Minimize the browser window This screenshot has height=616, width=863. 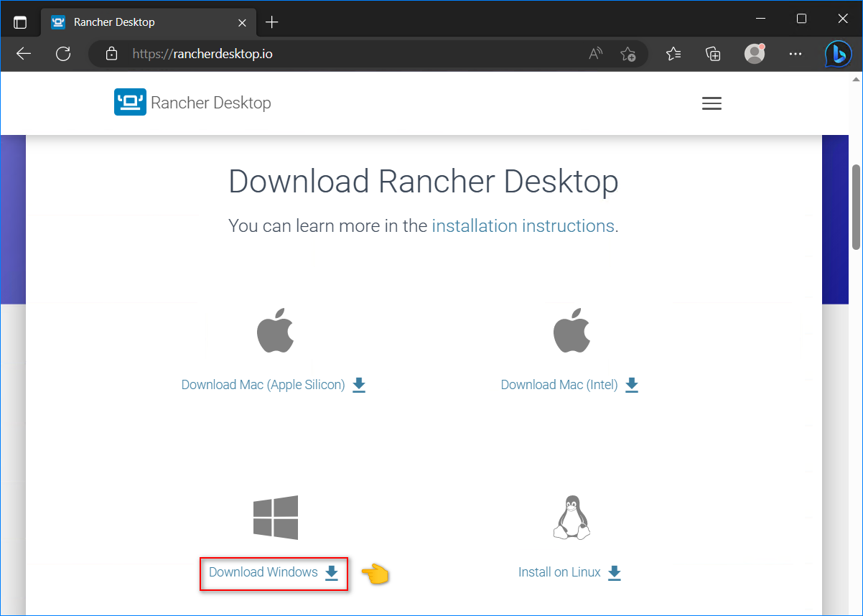tap(762, 19)
